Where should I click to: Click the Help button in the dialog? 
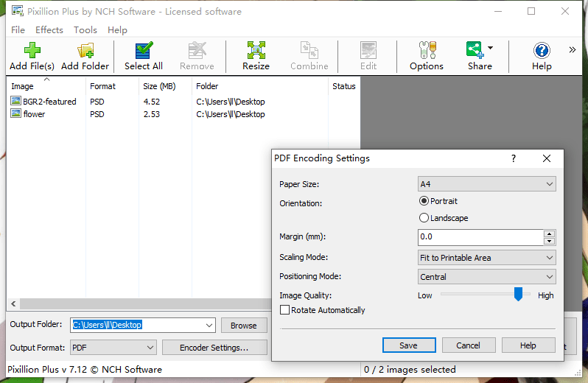(528, 345)
